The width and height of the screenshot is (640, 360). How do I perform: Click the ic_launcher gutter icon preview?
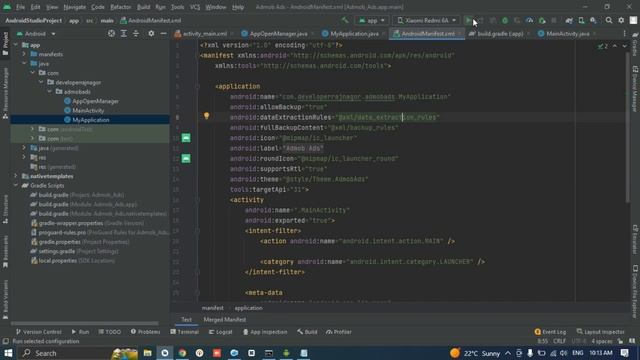[x=186, y=138]
